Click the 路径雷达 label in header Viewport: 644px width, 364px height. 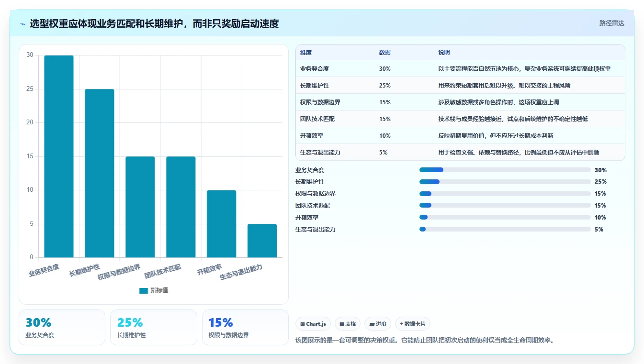[611, 23]
